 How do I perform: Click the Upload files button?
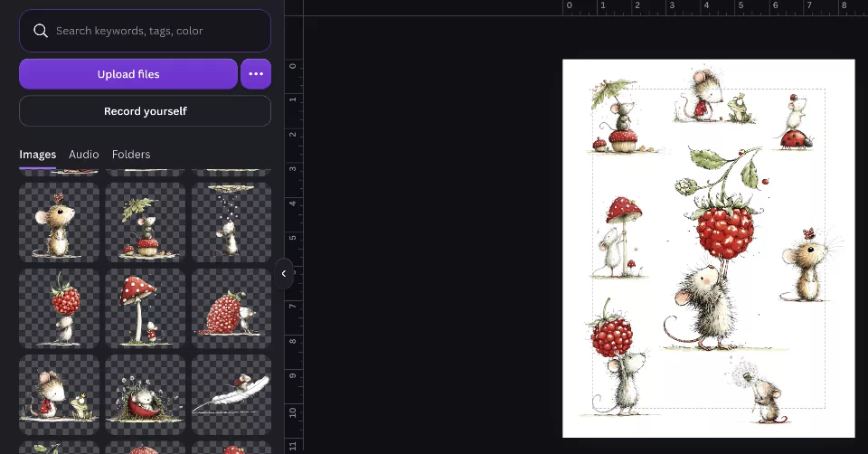128,74
